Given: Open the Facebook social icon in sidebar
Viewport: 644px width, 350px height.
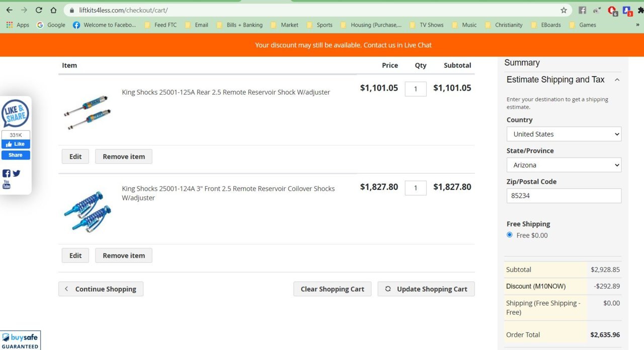Looking at the screenshot, I should click(x=7, y=173).
